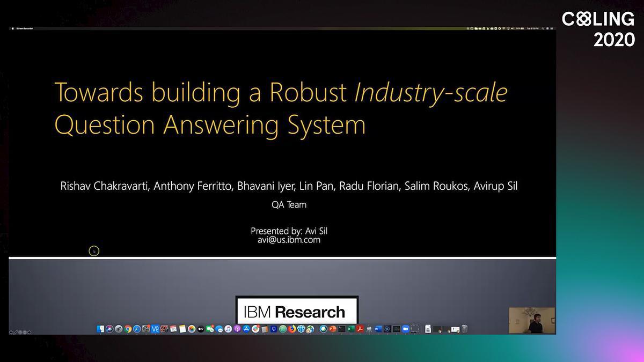Open Microsoft Word from the dock
Image resolution: width=644 pixels, height=362 pixels.
(377, 329)
